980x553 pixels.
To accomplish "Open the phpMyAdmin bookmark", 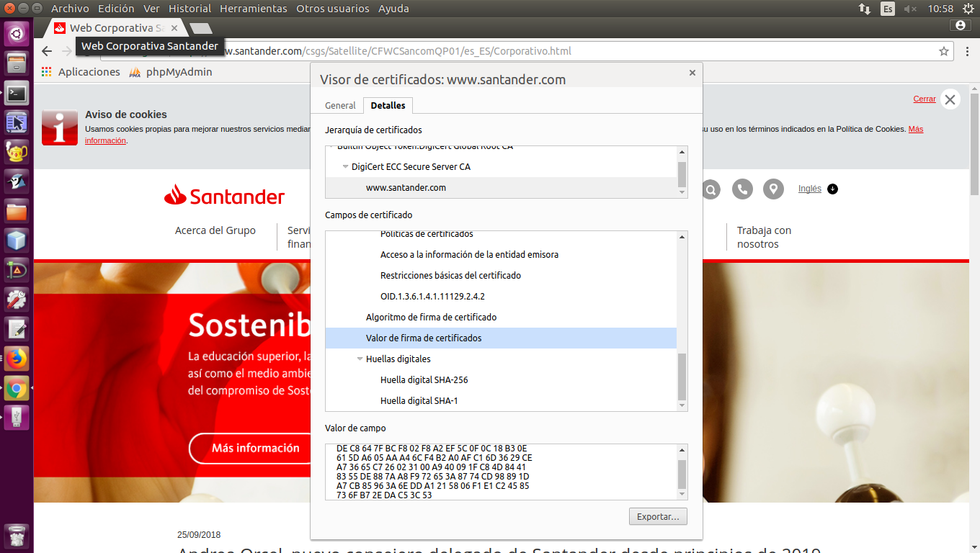I will coord(171,72).
